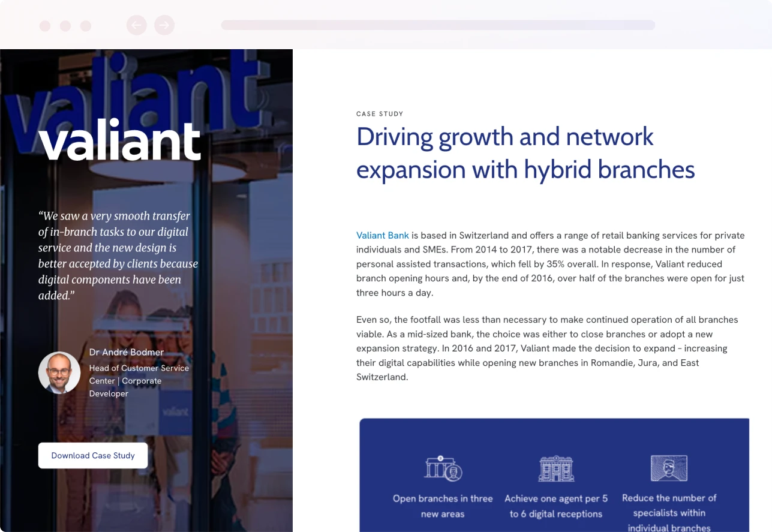Click the first red window control dot
This screenshot has height=532, width=772.
coord(45,26)
